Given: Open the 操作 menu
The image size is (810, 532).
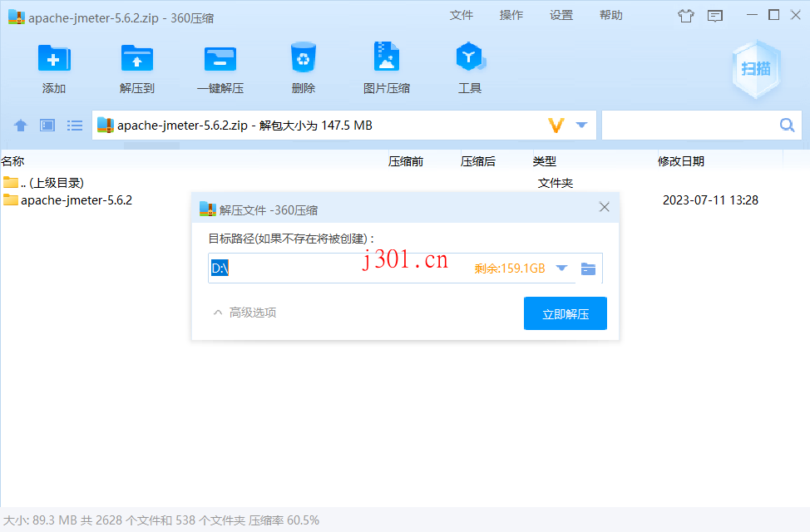Looking at the screenshot, I should (x=511, y=16).
